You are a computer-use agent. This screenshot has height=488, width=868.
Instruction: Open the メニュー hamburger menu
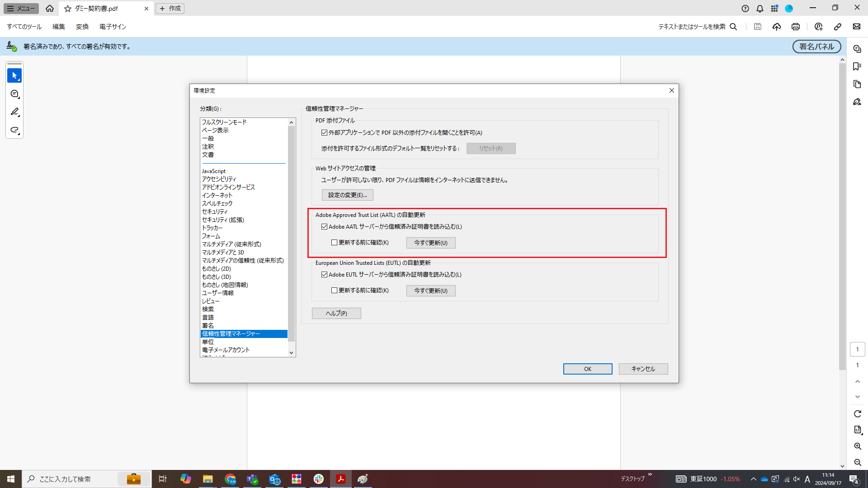tap(21, 9)
